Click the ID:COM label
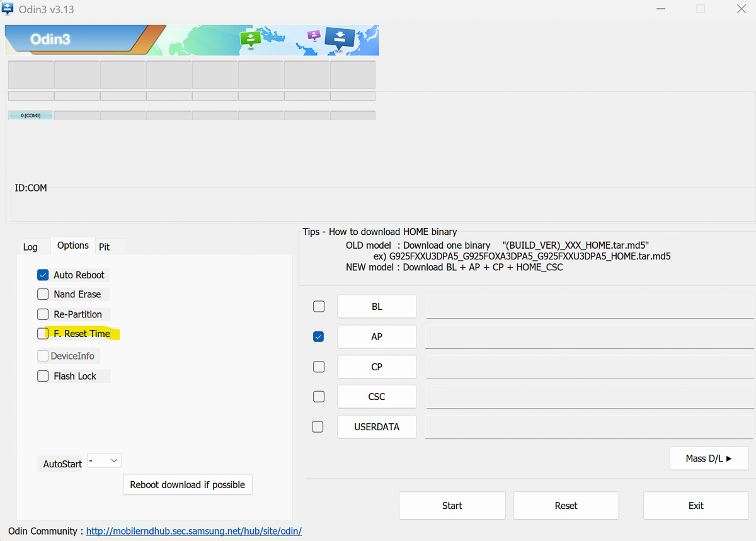756x541 pixels. (x=31, y=188)
